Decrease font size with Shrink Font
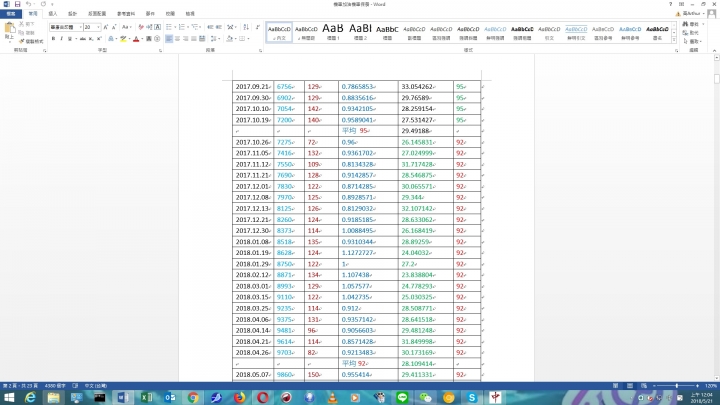 pos(114,27)
